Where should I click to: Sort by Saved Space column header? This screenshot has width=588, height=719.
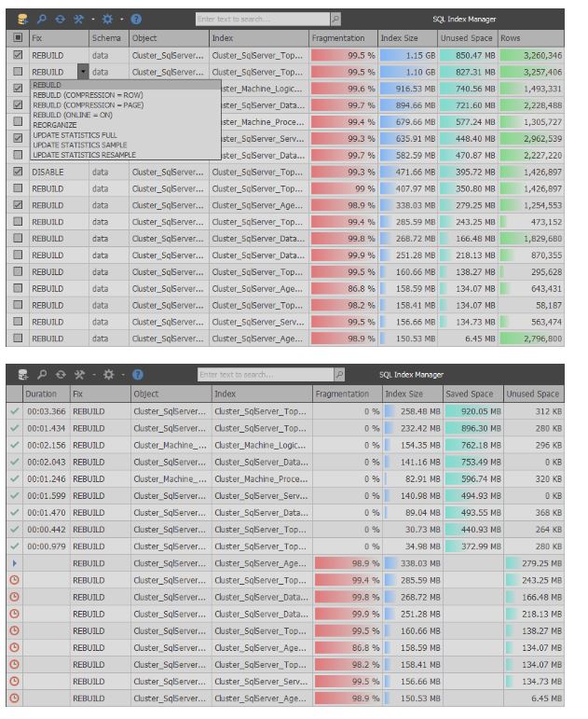[472, 394]
